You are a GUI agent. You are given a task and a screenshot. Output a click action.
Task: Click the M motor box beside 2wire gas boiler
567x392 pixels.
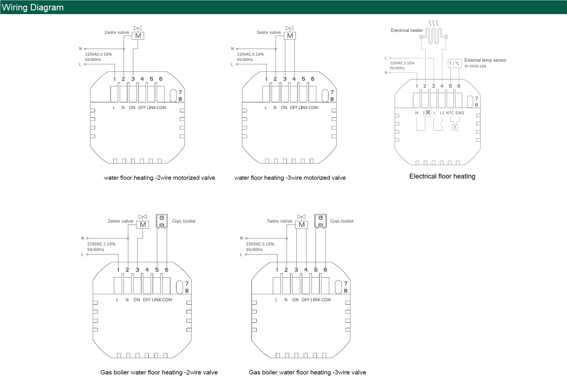tap(143, 225)
